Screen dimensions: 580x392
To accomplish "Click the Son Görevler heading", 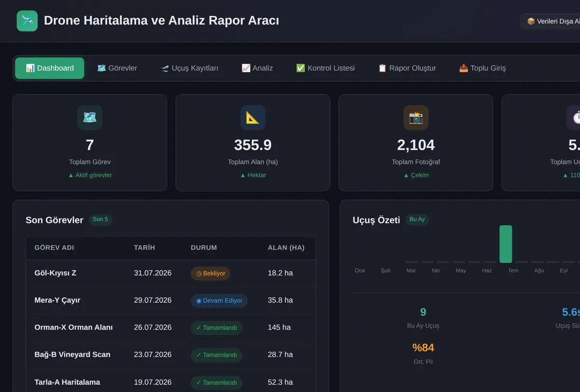I will click(x=55, y=220).
